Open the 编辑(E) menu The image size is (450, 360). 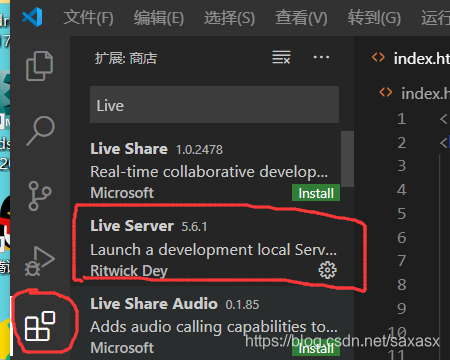coord(159,18)
